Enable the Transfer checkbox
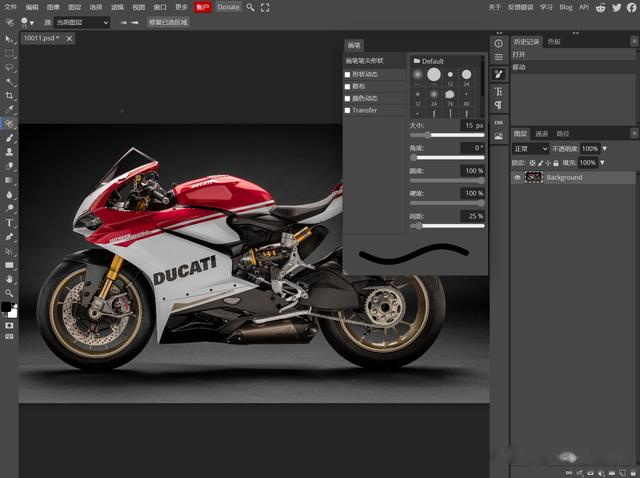Viewport: 640px width, 478px height. pos(347,110)
